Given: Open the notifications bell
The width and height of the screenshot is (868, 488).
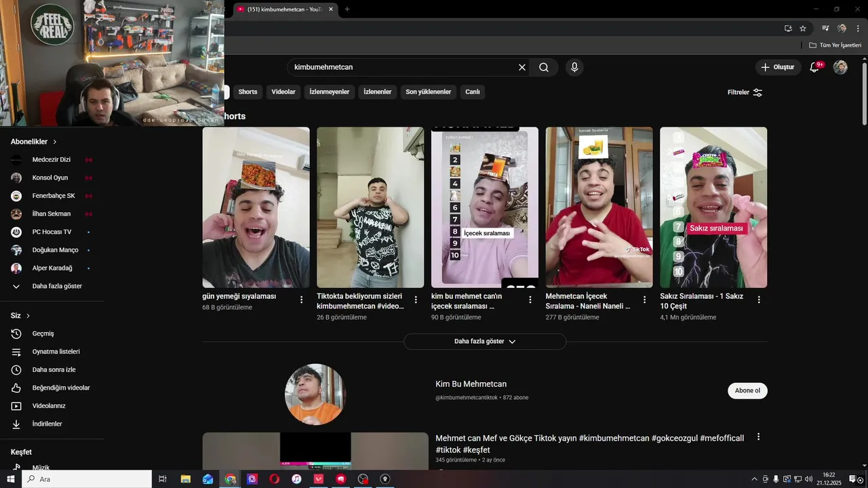Looking at the screenshot, I should (816, 67).
